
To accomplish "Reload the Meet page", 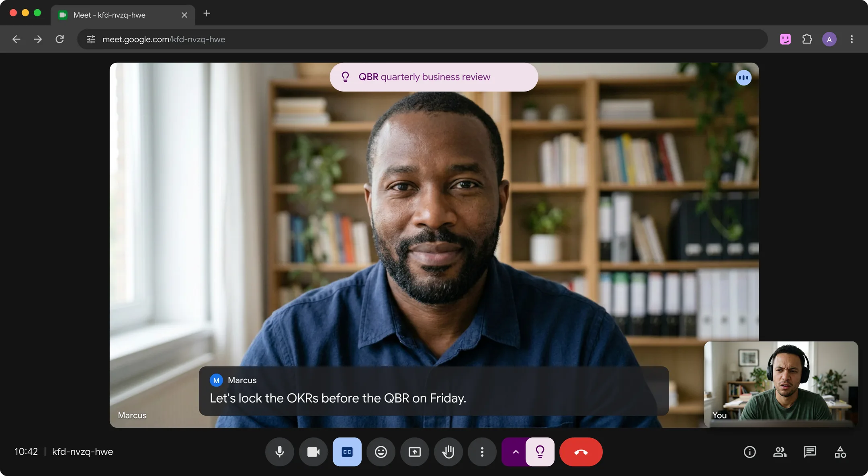I will (60, 39).
